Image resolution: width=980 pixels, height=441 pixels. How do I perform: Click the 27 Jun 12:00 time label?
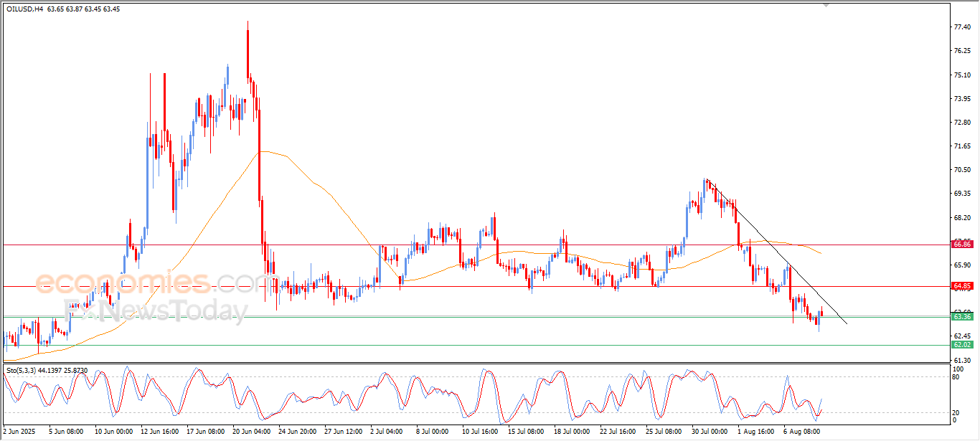pos(345,432)
